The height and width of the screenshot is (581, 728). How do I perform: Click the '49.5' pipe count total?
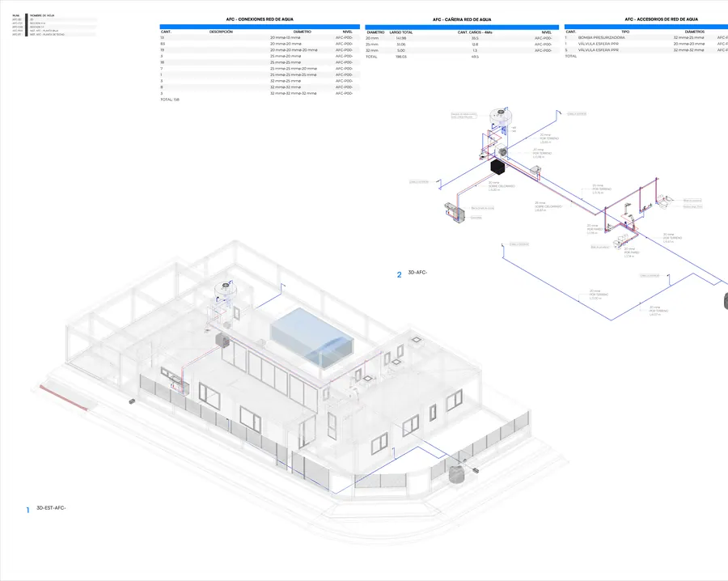click(475, 57)
